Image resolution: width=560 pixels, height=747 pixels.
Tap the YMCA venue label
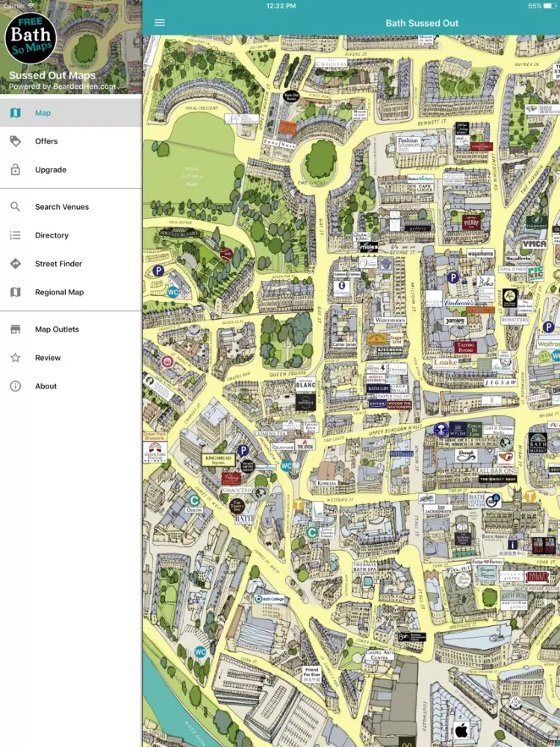[x=535, y=244]
